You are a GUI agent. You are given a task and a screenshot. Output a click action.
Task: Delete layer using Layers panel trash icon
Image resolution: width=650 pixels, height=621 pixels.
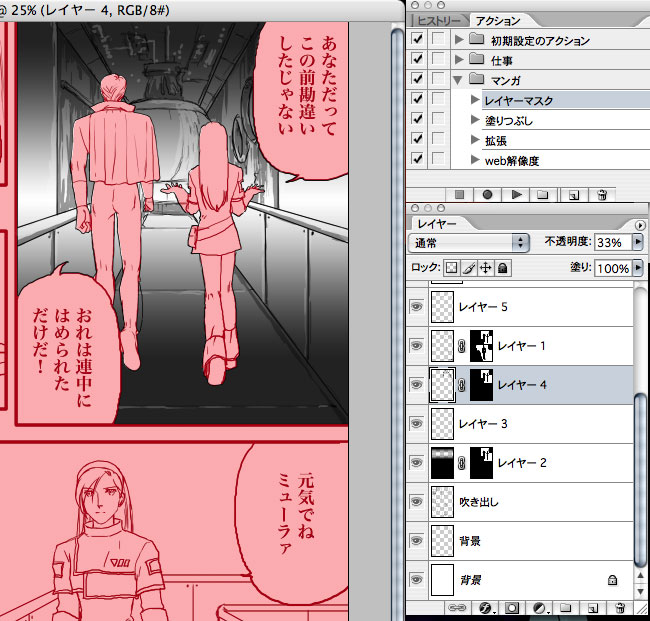pos(620,607)
